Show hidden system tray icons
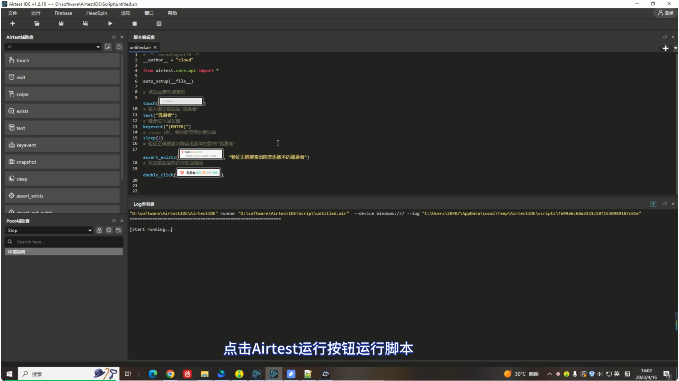The image size is (679, 381). pyautogui.click(x=550, y=374)
